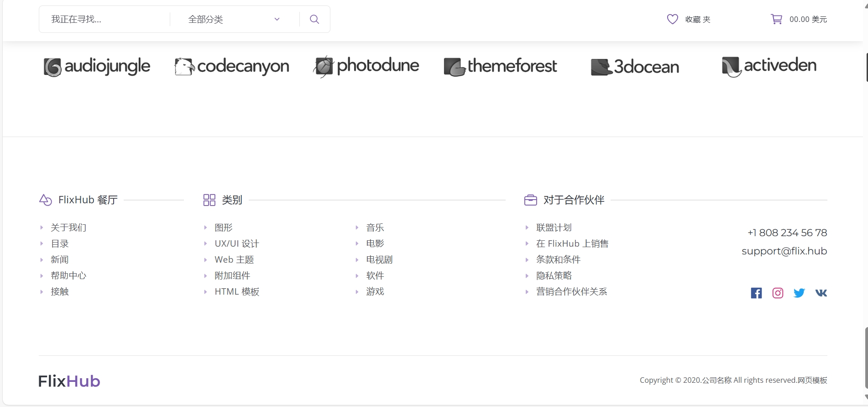Select the Web 主题 category
The height and width of the screenshot is (407, 868).
(234, 259)
